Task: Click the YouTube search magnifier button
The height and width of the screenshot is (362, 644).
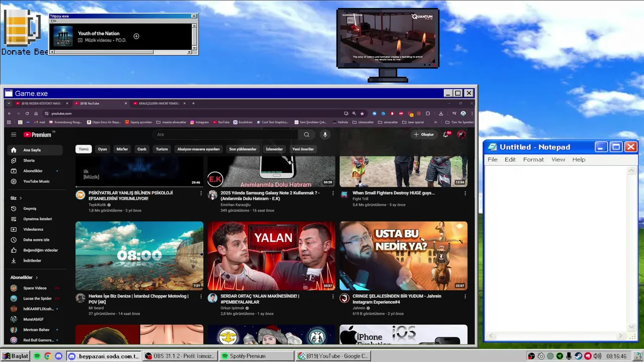Action: pos(306,135)
